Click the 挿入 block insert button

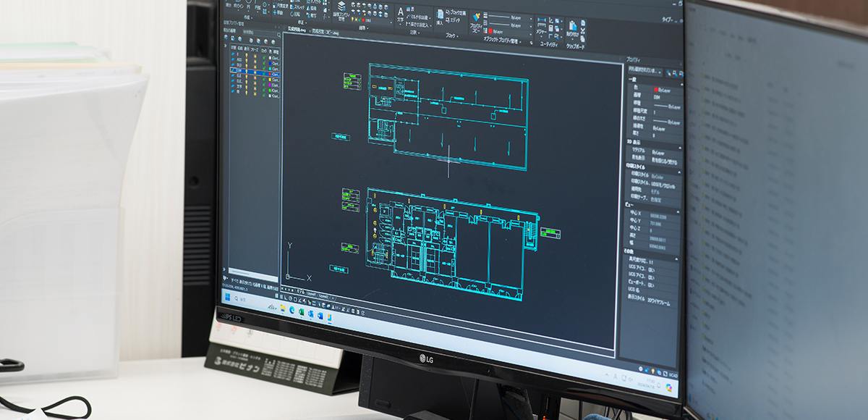click(440, 19)
